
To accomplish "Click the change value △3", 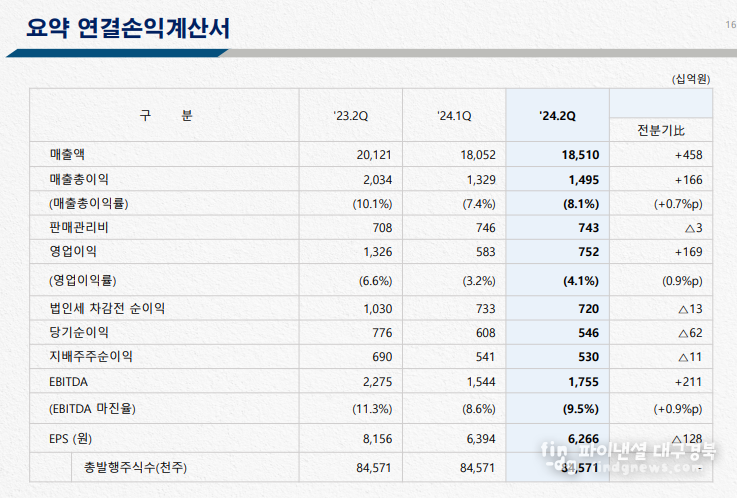I will (694, 228).
